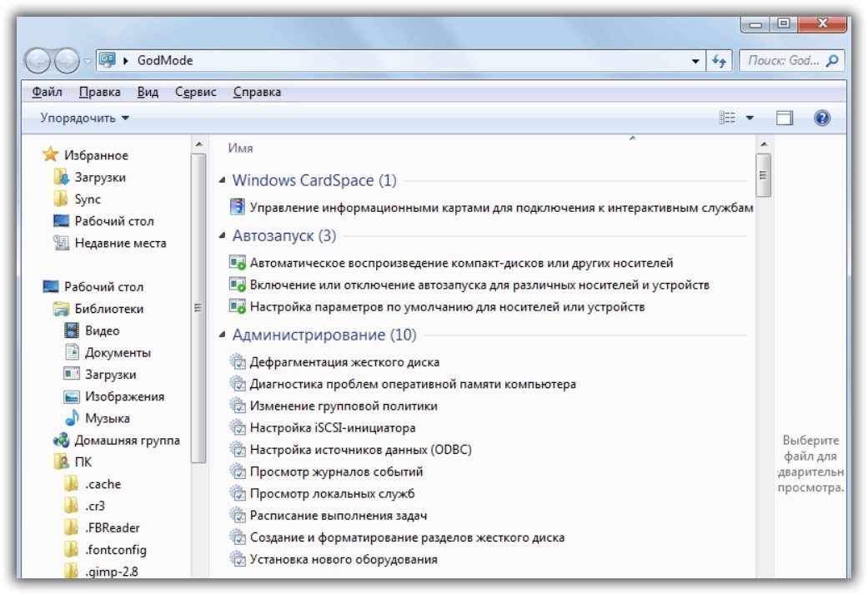Open the view options dropdown arrow
Screen dimensions: 868x595
(750, 118)
